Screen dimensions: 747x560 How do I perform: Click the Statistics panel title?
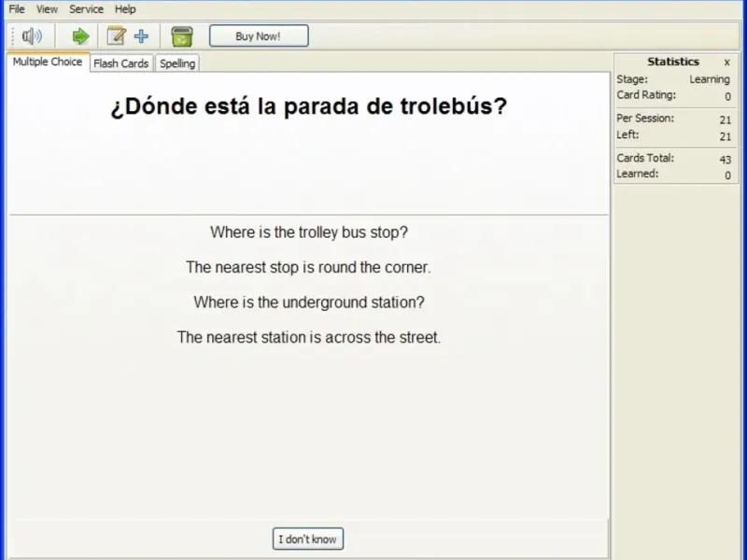tap(672, 62)
